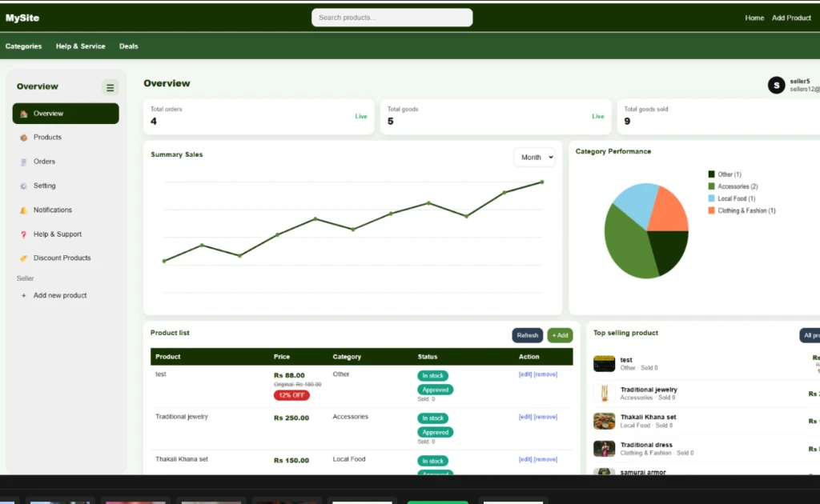The image size is (820, 504).
Task: Click the Price column header
Action: coord(281,357)
